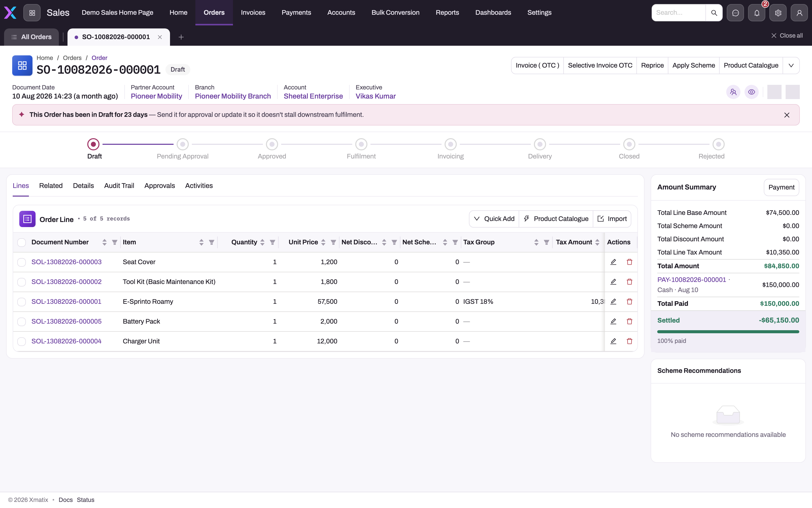
Task: Click the Apply Scheme button
Action: [x=693, y=66]
